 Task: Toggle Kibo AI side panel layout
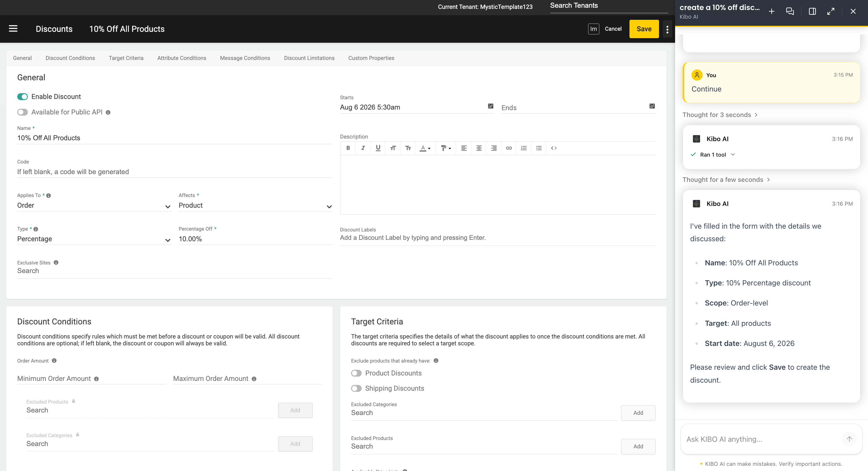tap(812, 11)
